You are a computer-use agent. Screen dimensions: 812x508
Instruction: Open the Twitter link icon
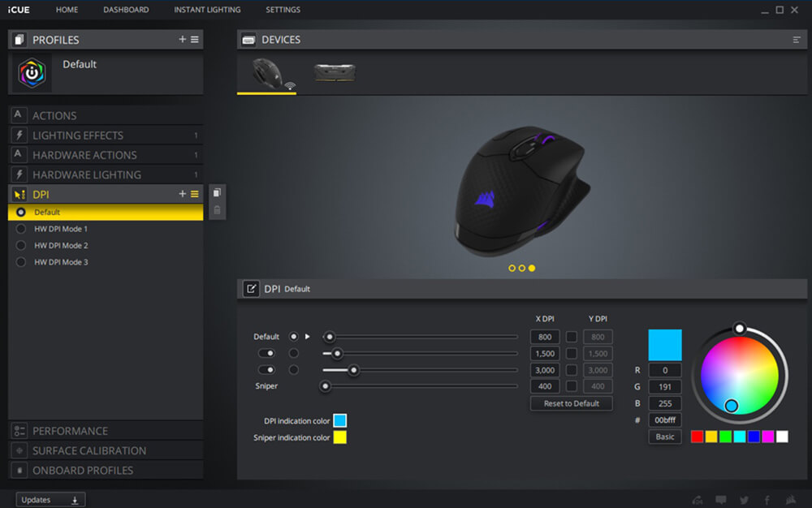point(744,500)
